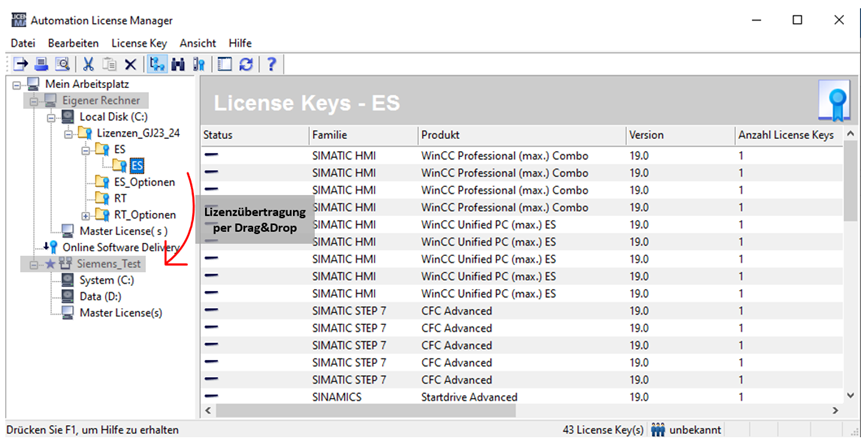Image resolution: width=861 pixels, height=438 pixels.
Task: Select Siemens_Test computer node
Action: [x=109, y=263]
